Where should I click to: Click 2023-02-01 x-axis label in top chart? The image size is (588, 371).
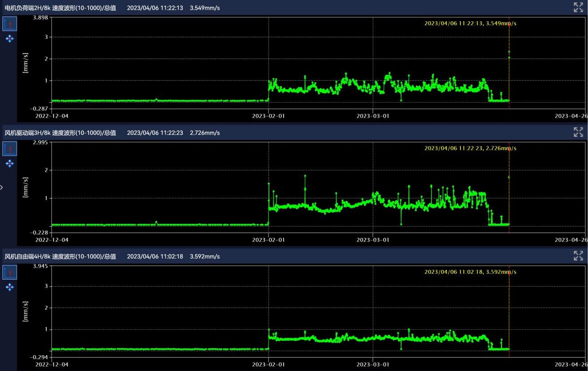tap(268, 116)
